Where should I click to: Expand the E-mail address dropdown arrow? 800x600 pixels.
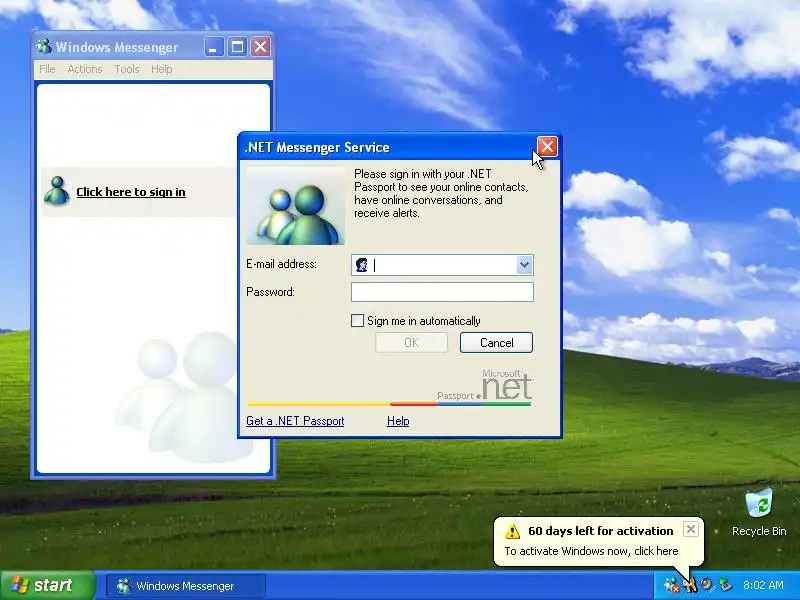point(524,265)
